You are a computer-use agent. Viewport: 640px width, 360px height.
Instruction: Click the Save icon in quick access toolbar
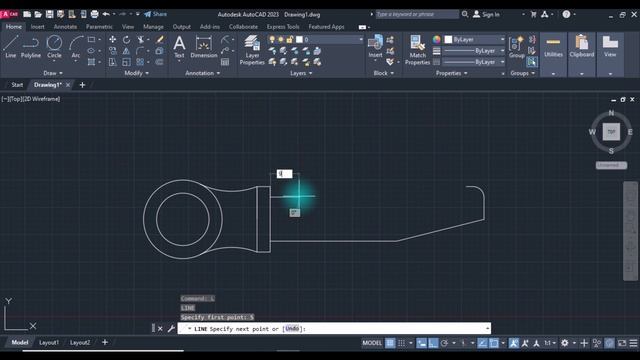[x=49, y=14]
